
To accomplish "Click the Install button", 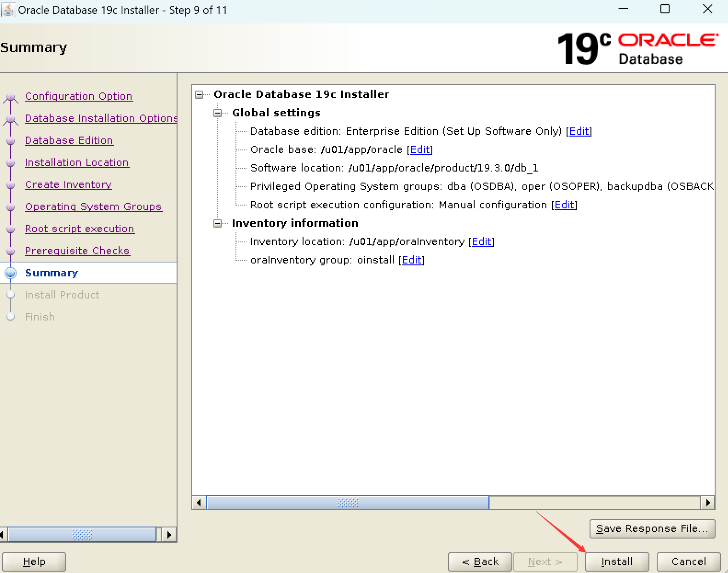I will coord(617,562).
